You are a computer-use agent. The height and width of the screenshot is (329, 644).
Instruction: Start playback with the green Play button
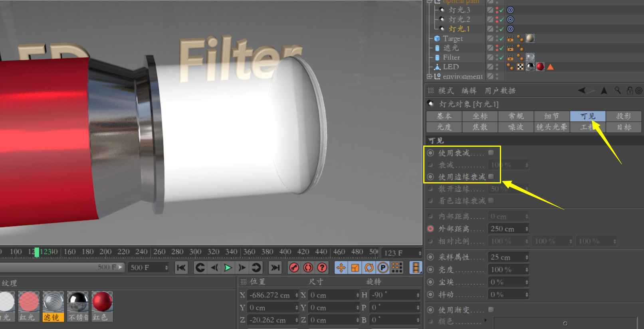pyautogui.click(x=228, y=268)
